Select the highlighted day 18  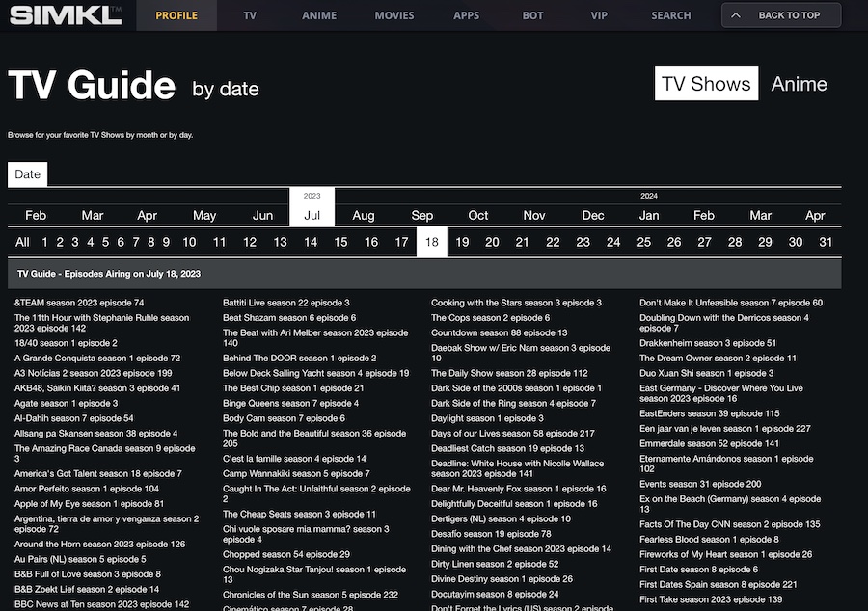(x=432, y=242)
